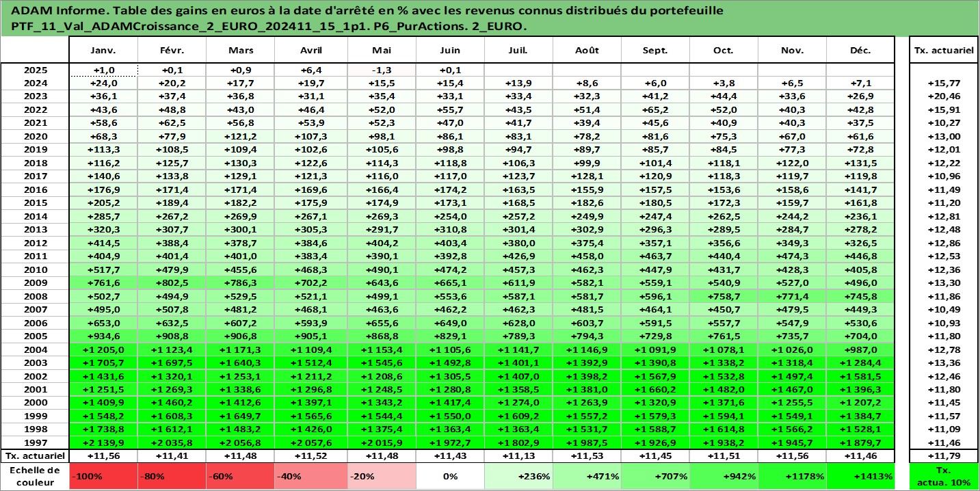Select the -20% pale pink scale cell
Image resolution: width=980 pixels, height=491 pixels.
382,476
